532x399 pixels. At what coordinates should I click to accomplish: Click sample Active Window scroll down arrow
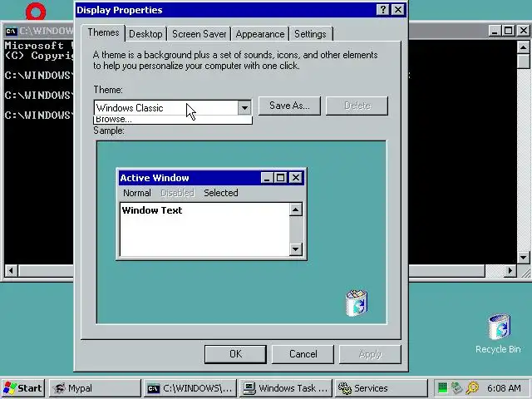296,249
